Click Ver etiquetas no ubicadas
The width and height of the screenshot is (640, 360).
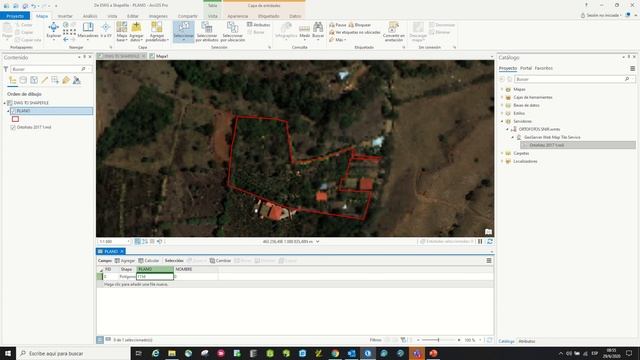(355, 32)
